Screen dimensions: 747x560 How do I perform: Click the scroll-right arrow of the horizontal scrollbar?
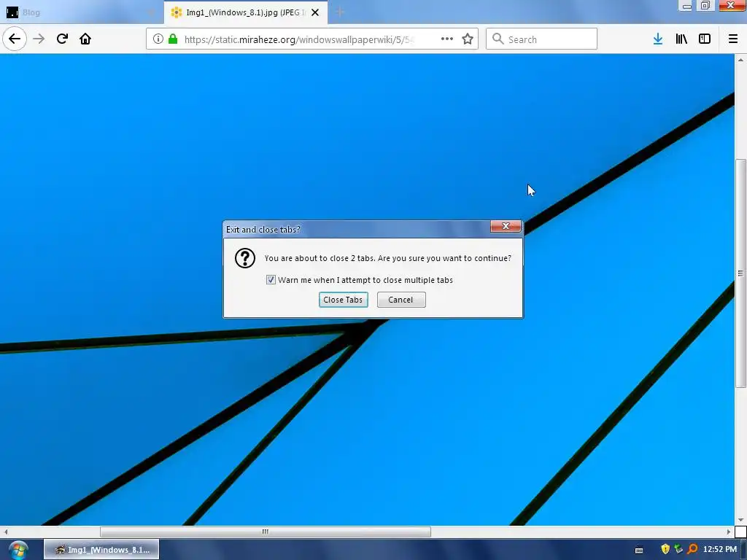click(x=729, y=532)
